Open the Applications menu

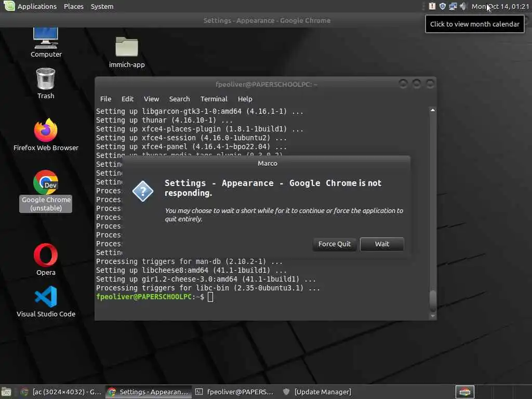tap(37, 6)
